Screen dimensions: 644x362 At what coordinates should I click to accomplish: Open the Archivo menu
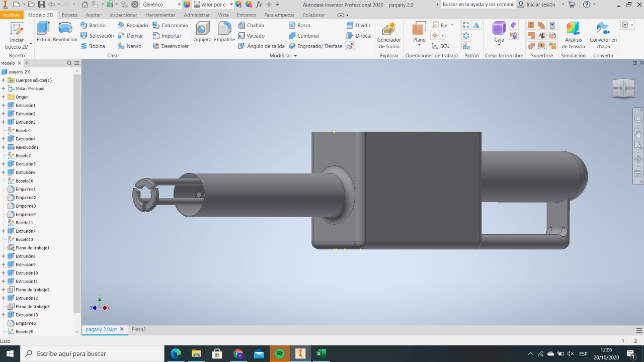click(11, 15)
